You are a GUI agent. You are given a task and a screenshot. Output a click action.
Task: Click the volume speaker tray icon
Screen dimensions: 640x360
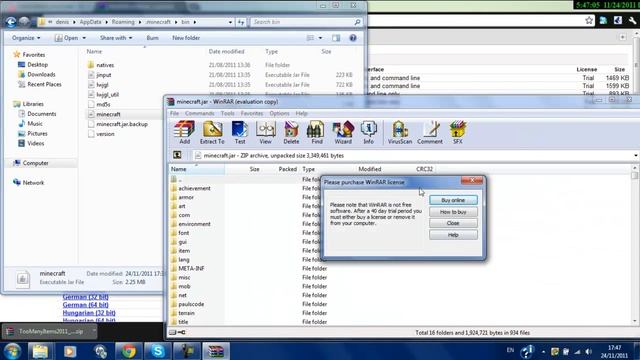coord(588,351)
